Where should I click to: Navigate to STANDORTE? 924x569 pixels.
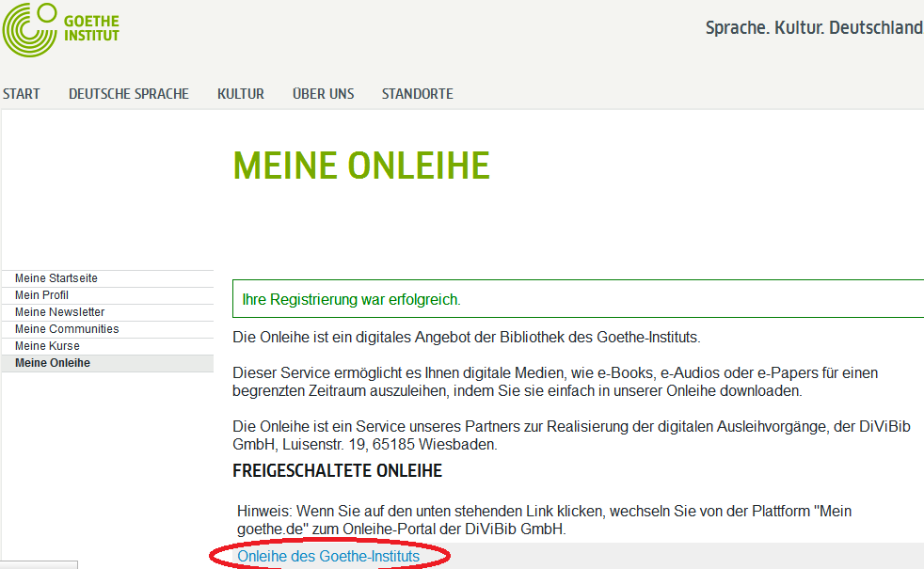(x=417, y=94)
